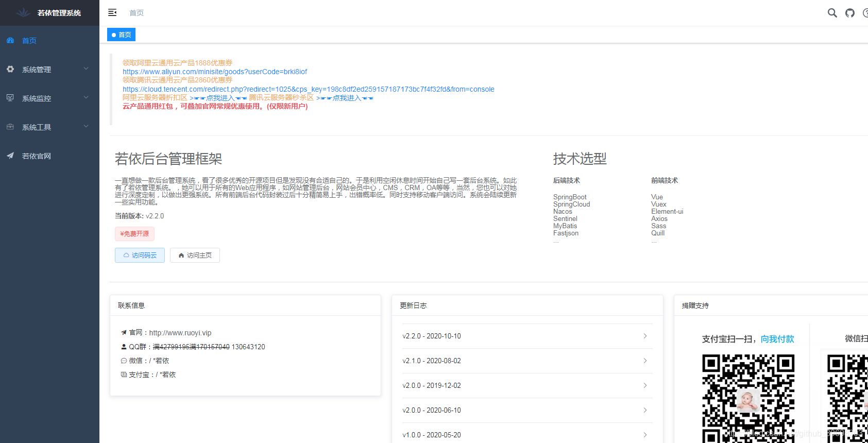Click the 领取阿里云通用云产品1888优惠券 text

177,63
